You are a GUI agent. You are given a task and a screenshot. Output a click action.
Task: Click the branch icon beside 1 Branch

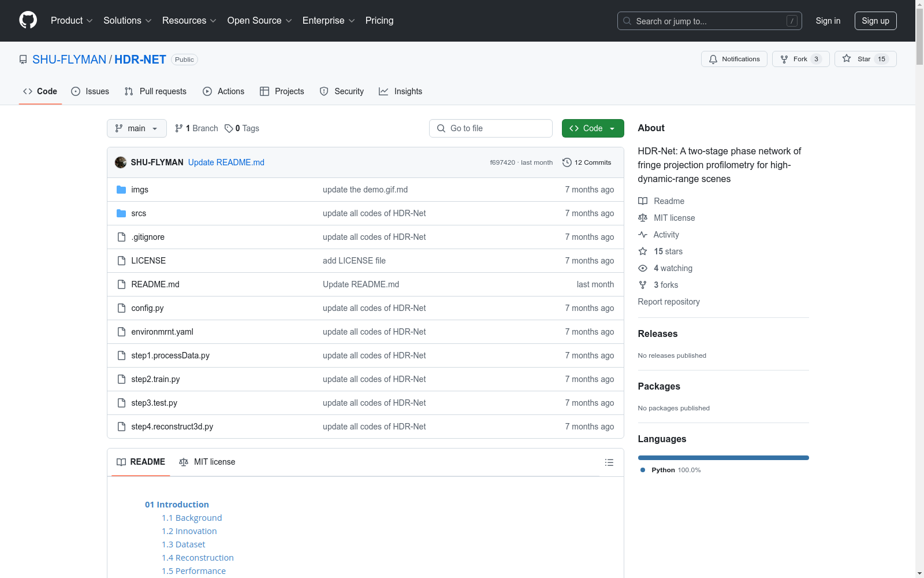[x=179, y=128]
